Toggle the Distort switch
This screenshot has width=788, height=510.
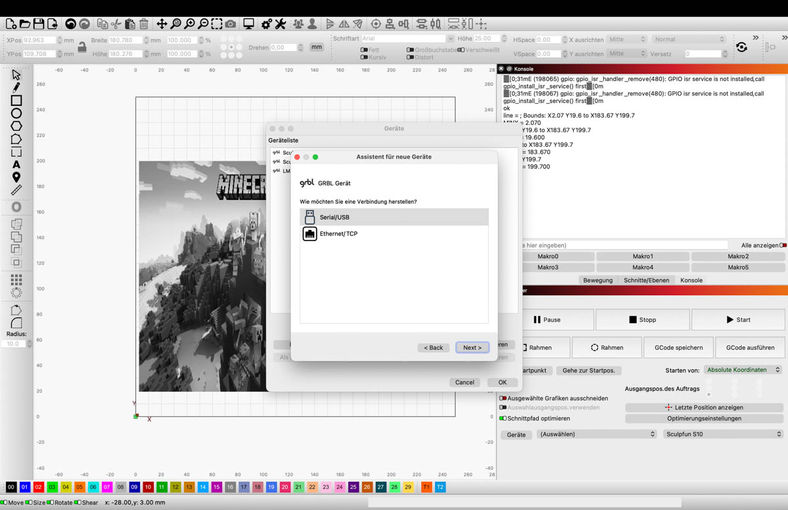point(410,57)
